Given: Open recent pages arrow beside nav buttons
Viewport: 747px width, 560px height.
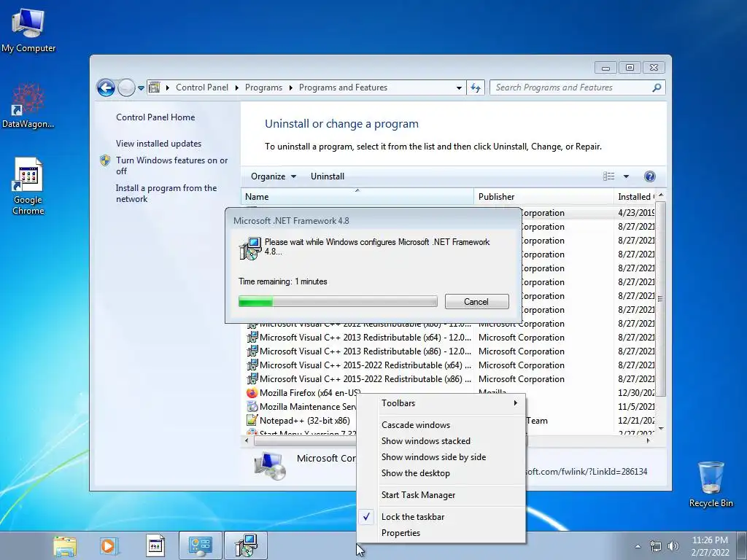Looking at the screenshot, I should click(141, 88).
